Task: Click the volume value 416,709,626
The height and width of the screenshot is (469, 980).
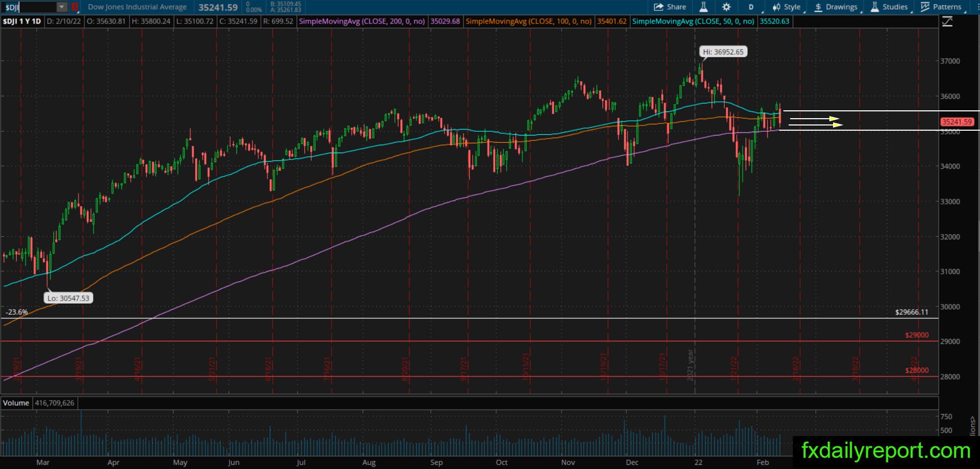Action: [55, 403]
